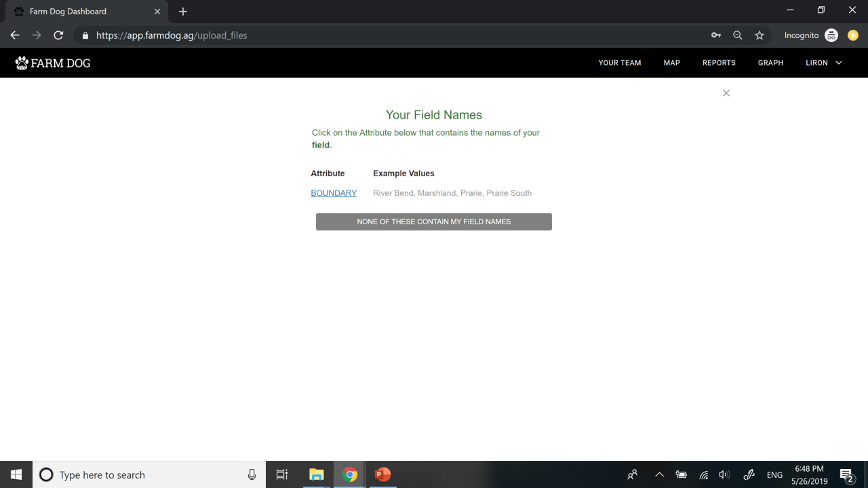
Task: Close the Farm Dog Dashboard tab
Action: 157,12
